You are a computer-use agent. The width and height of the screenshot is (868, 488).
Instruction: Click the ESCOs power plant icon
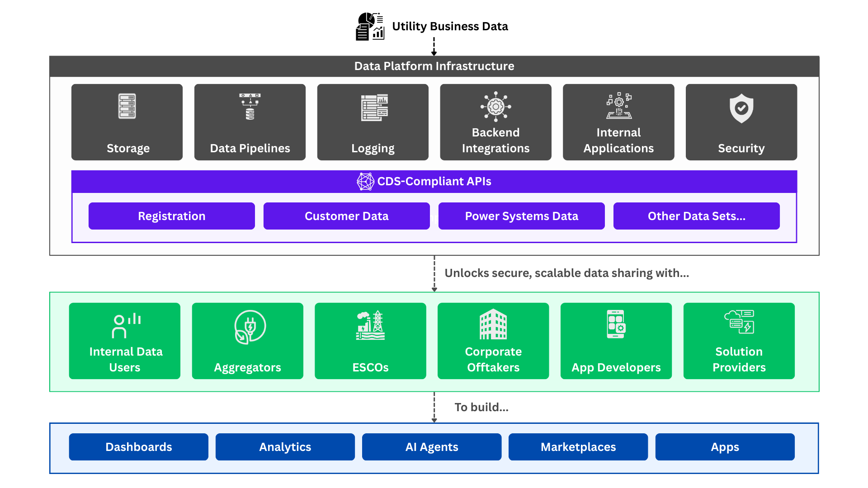pos(370,325)
